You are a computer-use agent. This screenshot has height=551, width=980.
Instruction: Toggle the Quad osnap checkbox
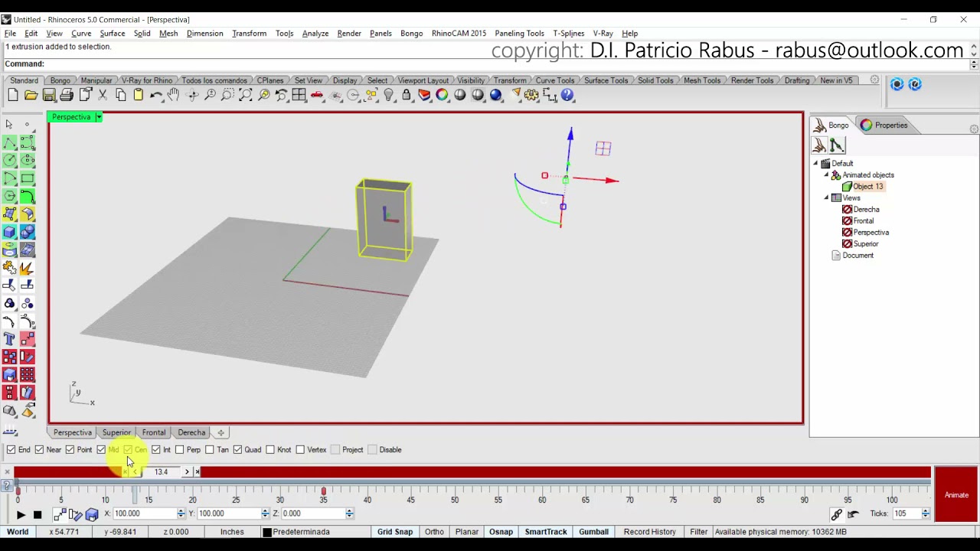[x=237, y=450]
